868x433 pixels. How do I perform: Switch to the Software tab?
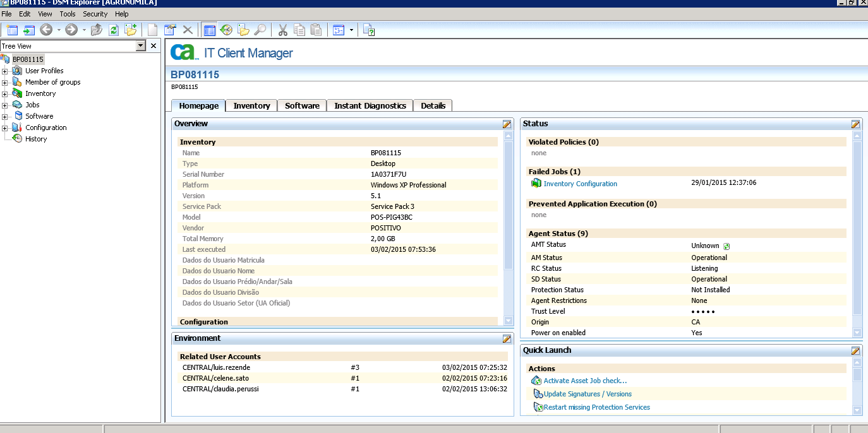(301, 105)
